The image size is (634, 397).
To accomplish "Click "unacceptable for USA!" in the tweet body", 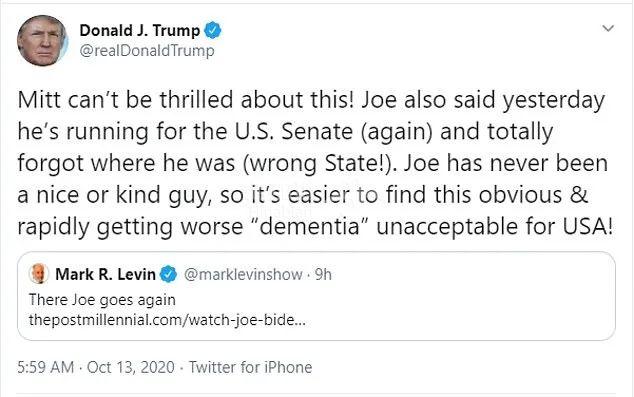I will coord(494,226).
